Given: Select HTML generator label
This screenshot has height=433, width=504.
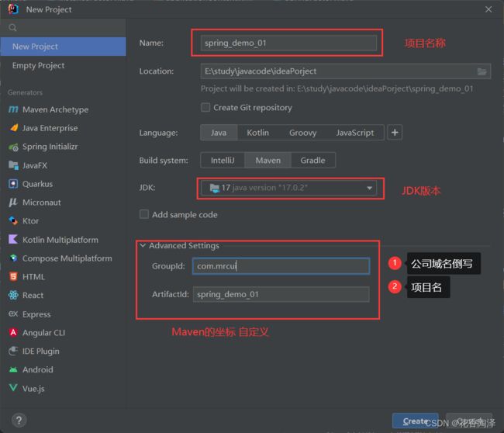Looking at the screenshot, I should [x=33, y=277].
